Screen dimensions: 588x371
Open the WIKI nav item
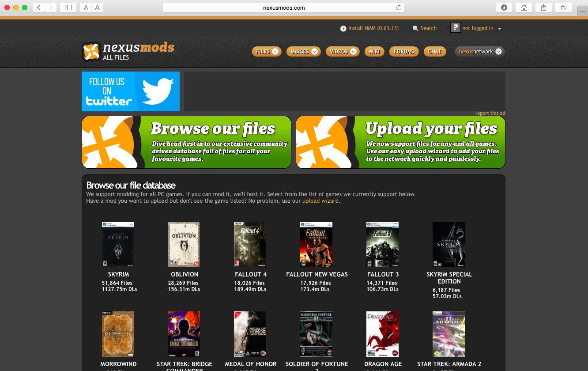(374, 52)
